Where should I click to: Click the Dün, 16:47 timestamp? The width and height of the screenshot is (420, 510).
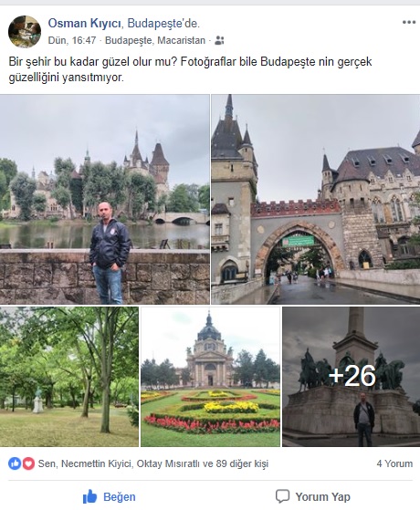tap(72, 40)
